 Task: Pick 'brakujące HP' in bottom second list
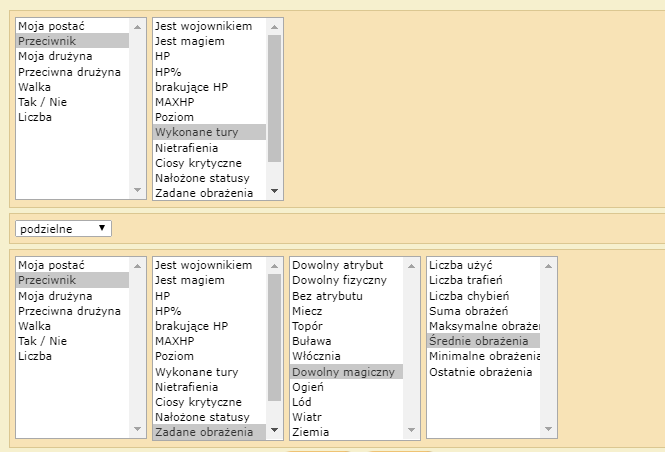[x=210, y=326]
